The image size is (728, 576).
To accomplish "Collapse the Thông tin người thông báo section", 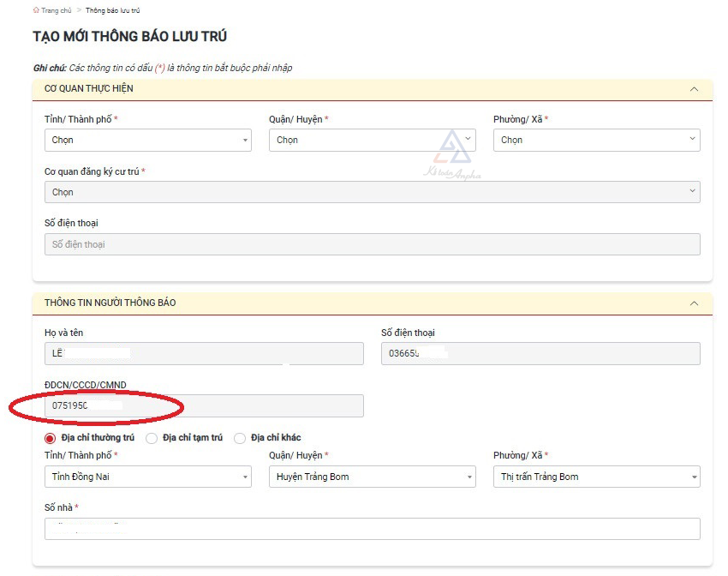I will (694, 303).
